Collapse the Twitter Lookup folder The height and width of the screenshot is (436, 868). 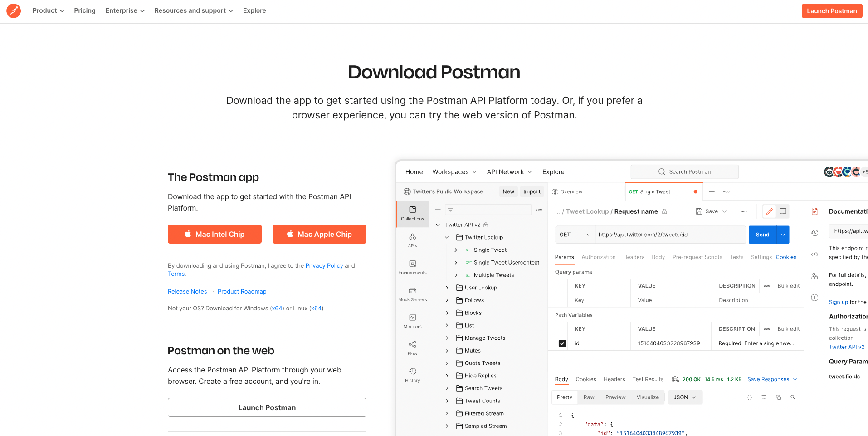[447, 237]
